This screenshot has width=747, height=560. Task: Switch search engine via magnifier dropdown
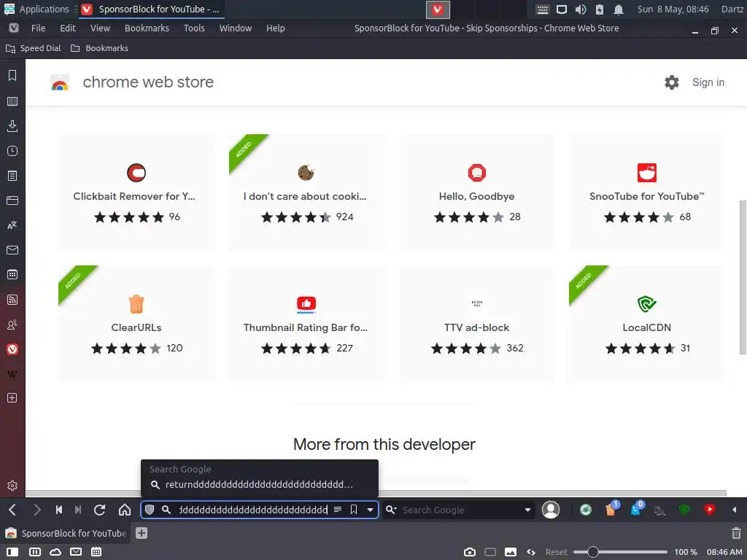[x=391, y=510]
